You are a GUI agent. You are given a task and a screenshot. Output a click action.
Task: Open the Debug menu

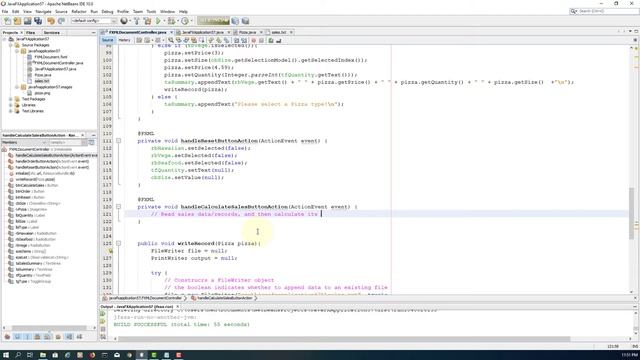click(x=107, y=11)
